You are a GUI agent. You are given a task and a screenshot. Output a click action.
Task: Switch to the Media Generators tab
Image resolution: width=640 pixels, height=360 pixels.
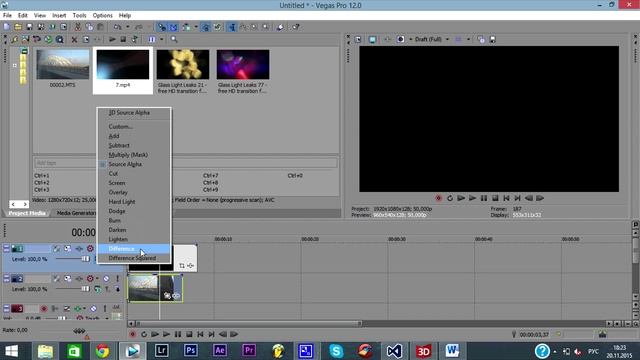pyautogui.click(x=76, y=213)
